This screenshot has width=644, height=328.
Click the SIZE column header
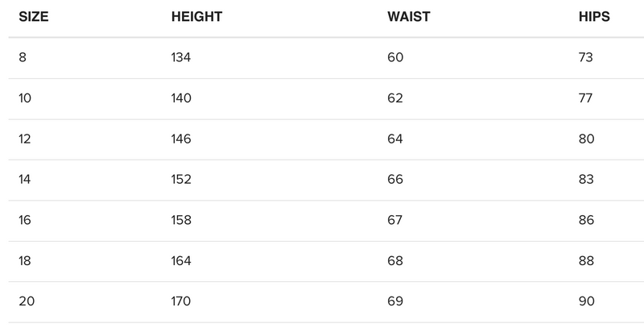[33, 17]
